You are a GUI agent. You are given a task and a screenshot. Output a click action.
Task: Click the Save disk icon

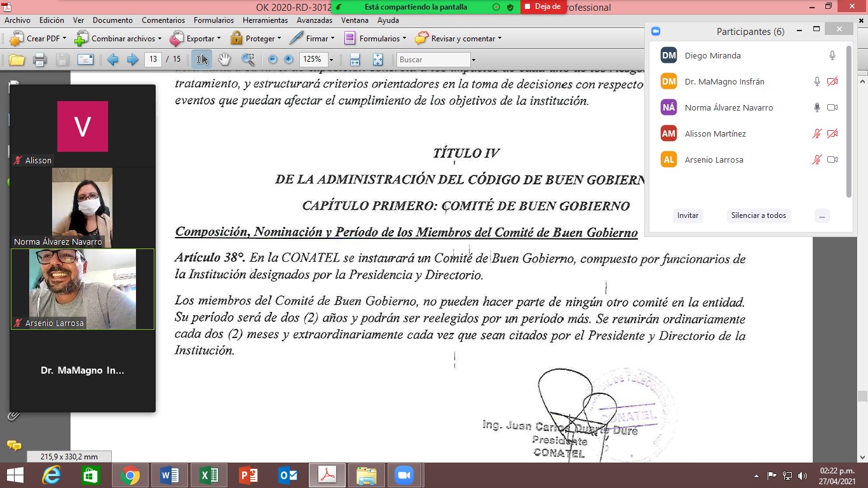[x=62, y=60]
